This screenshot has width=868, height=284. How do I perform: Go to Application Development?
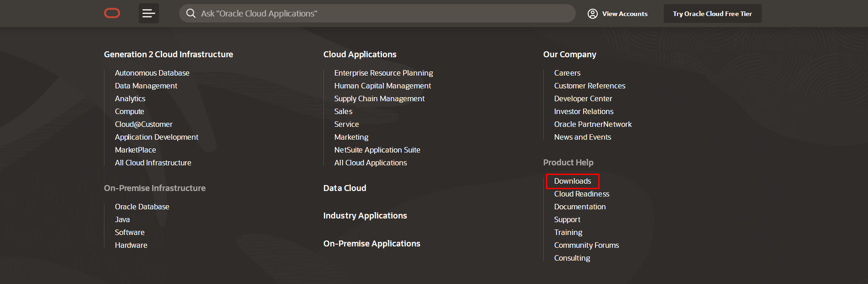click(157, 137)
